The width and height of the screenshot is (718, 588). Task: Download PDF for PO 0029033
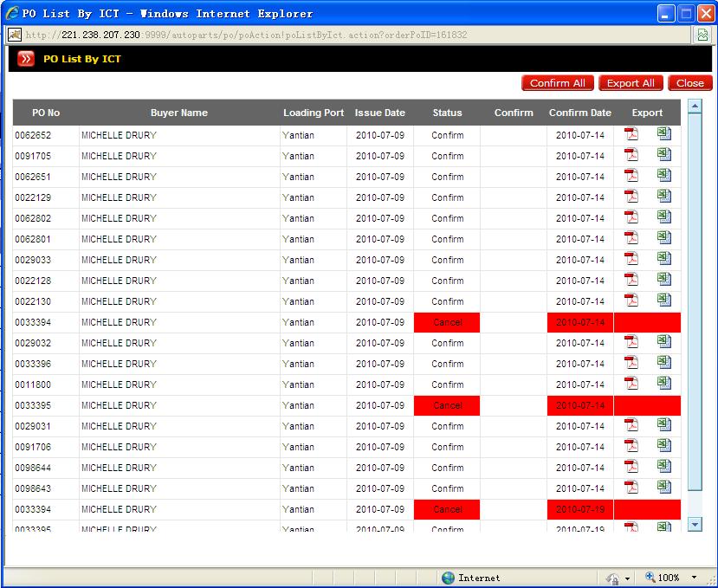[x=631, y=258]
